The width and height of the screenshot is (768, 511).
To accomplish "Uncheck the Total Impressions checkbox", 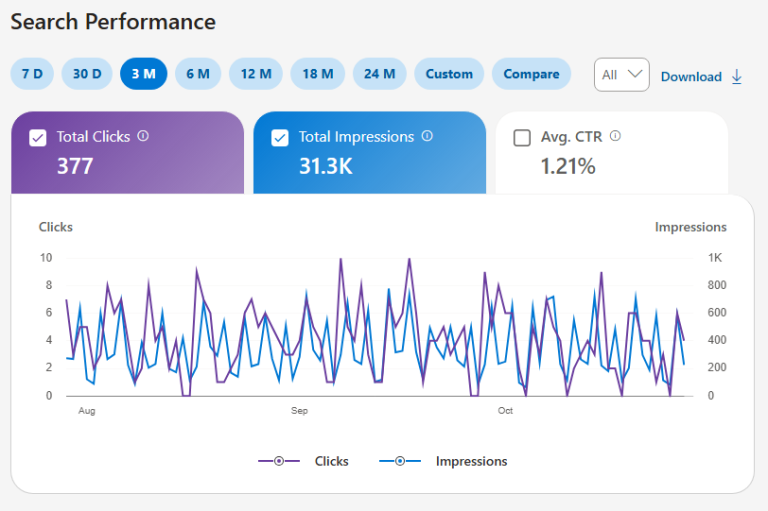I will point(280,138).
